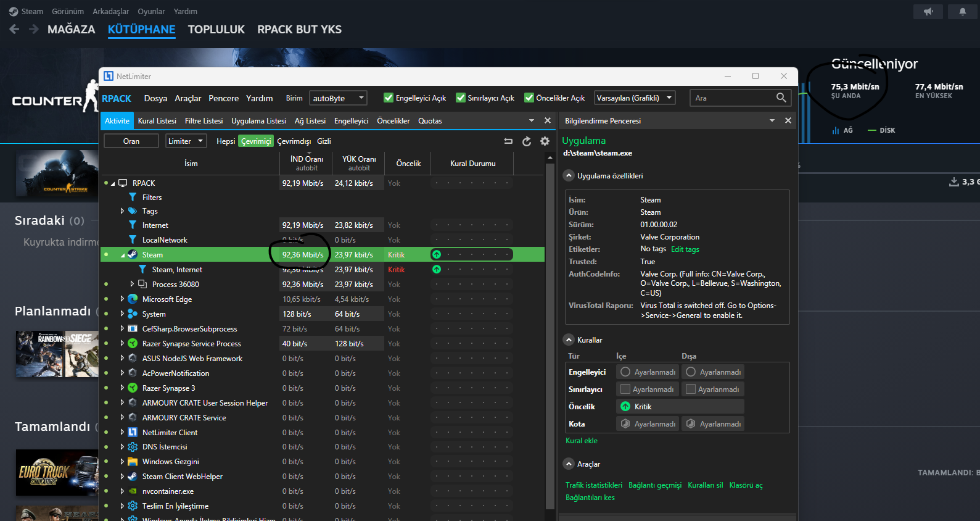Click the Microsoft Edge icon in the list
The image size is (980, 521).
click(133, 299)
